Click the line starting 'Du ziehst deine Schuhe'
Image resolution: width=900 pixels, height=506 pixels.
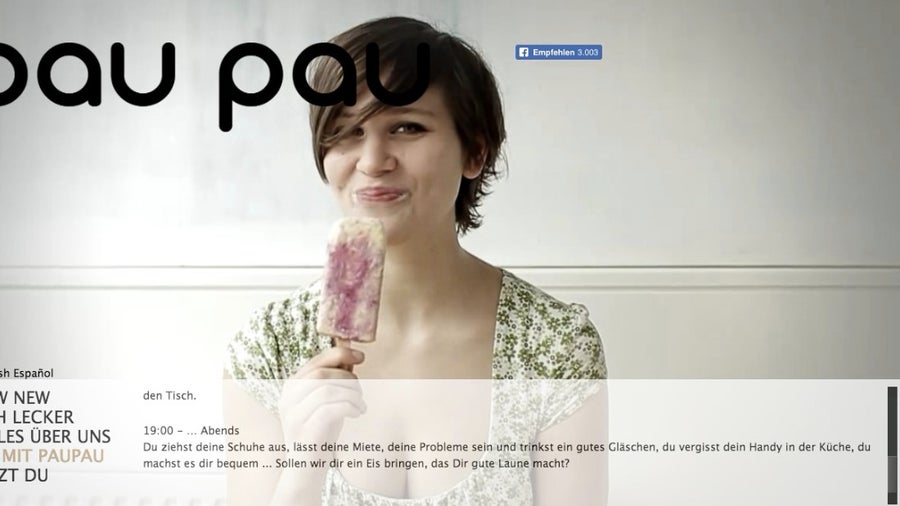pyautogui.click(x=507, y=447)
